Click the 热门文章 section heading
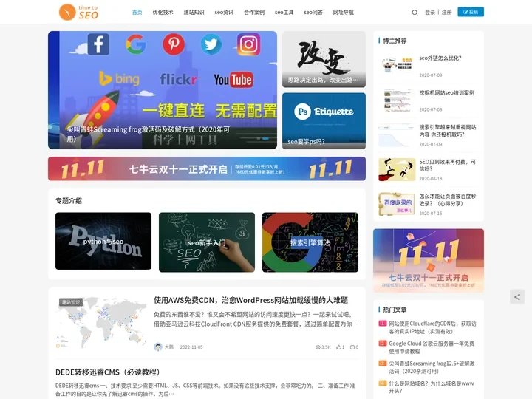Viewport: 532px width, 399px height. pyautogui.click(x=395, y=310)
